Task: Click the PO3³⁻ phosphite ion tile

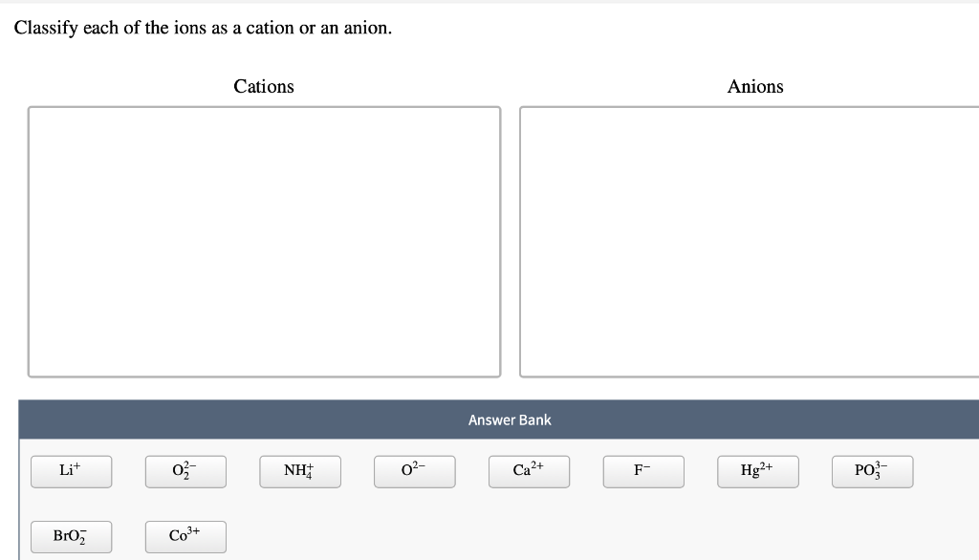Action: (872, 471)
